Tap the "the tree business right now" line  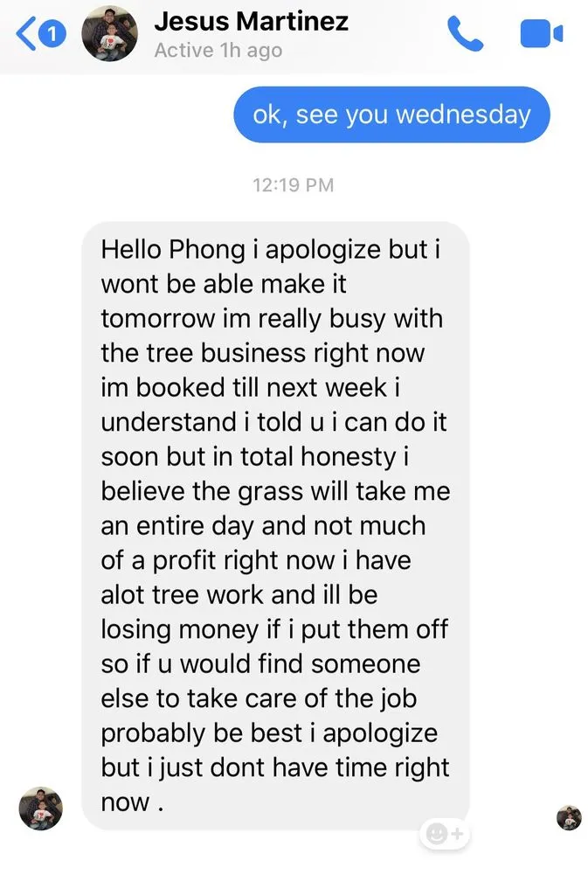[262, 353]
